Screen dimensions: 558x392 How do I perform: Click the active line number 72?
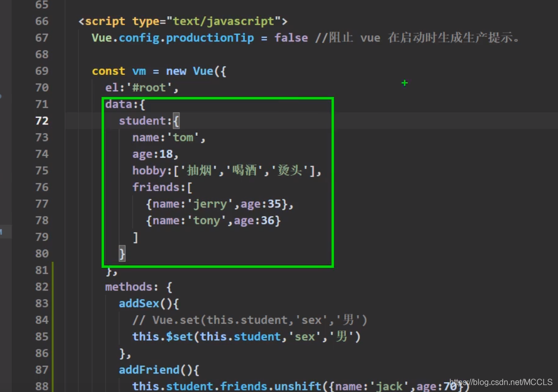[42, 121]
